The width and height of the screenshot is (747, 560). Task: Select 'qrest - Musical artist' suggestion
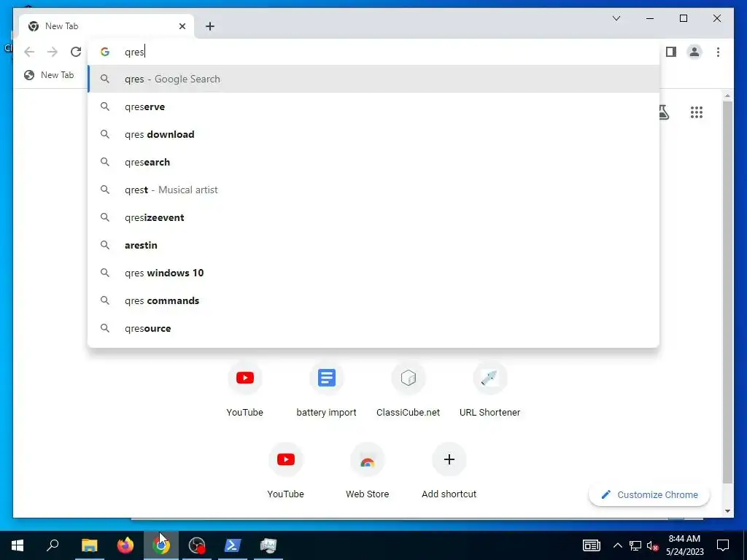coord(374,190)
